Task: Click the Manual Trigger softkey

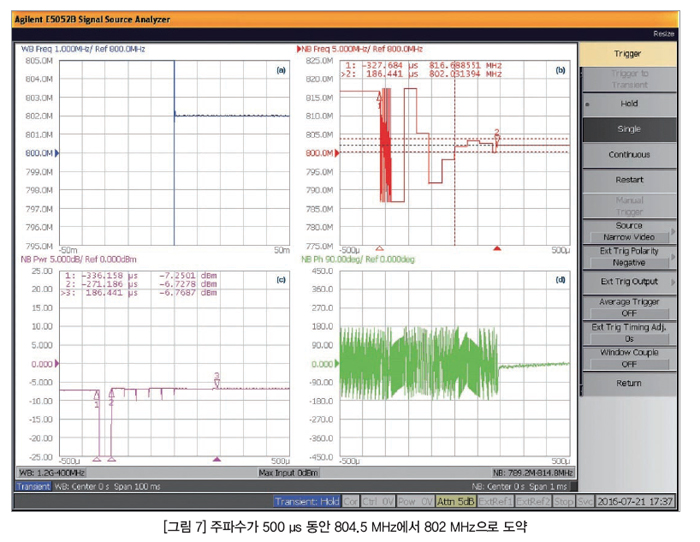Action: pos(629,206)
